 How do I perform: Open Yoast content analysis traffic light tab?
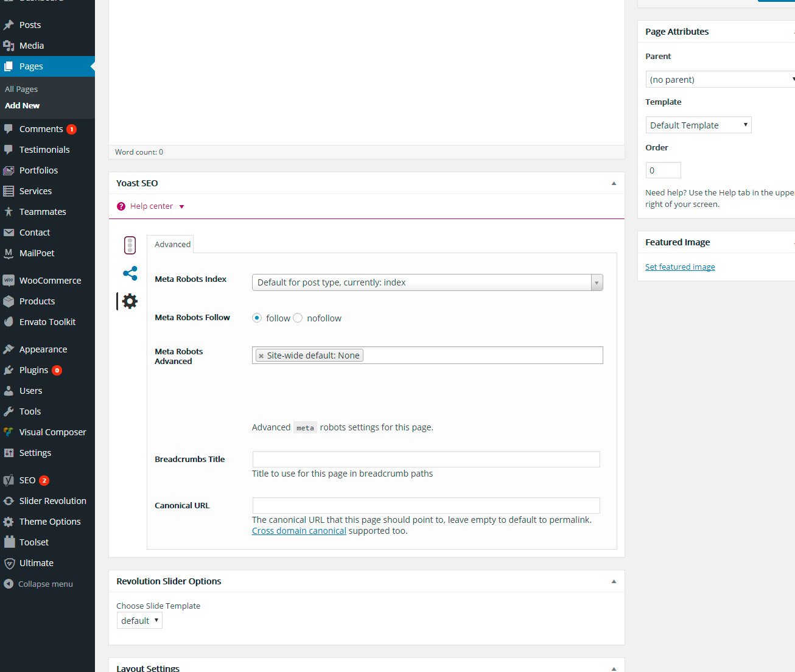pyautogui.click(x=130, y=245)
